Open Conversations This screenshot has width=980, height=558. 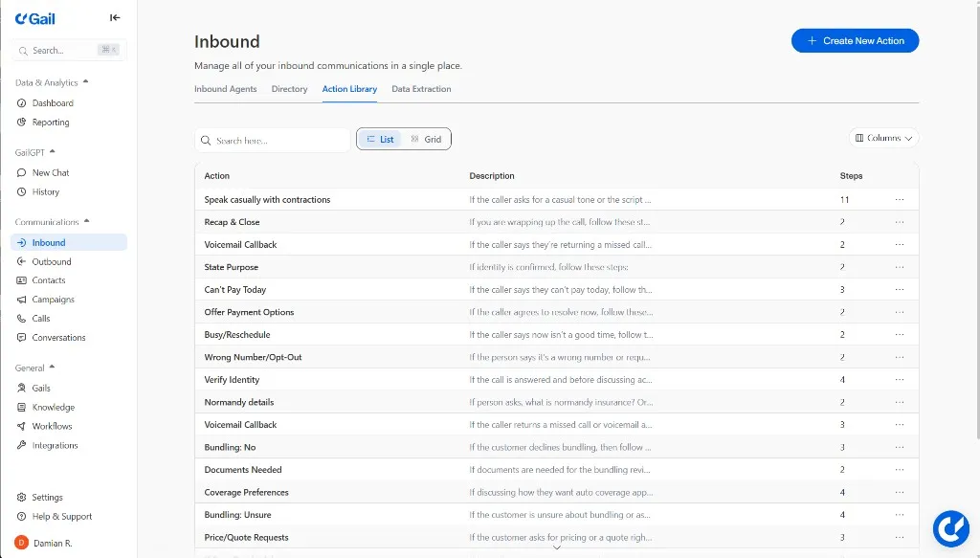[x=58, y=338]
